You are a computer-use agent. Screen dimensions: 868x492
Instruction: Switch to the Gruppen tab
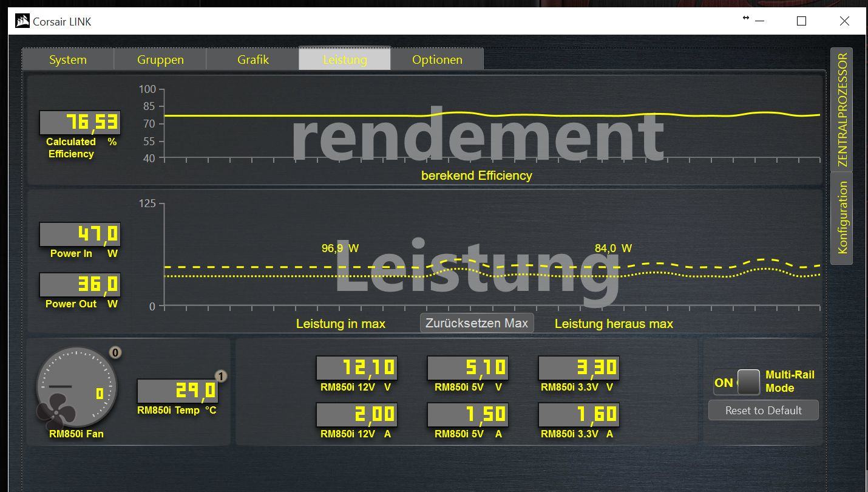160,60
